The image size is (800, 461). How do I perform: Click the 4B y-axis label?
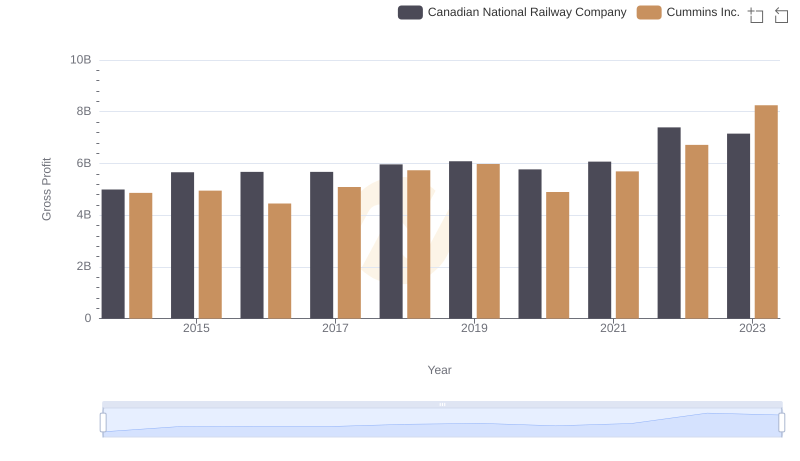(x=84, y=215)
